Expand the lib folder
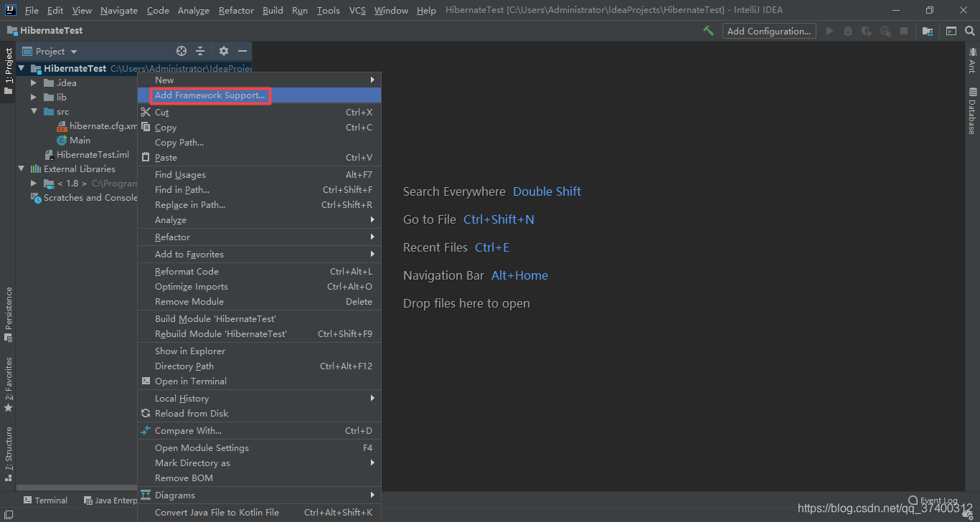The height and width of the screenshot is (522, 980). pos(34,98)
